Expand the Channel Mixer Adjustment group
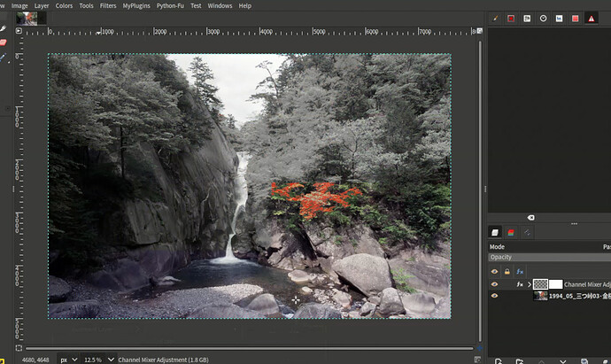The height and width of the screenshot is (364, 611). [x=530, y=284]
